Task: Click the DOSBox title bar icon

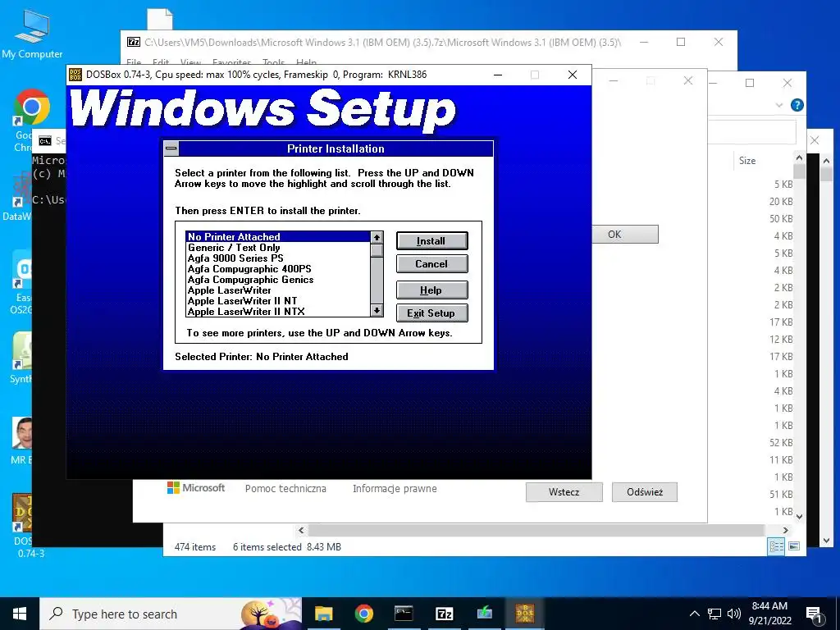Action: coord(75,75)
